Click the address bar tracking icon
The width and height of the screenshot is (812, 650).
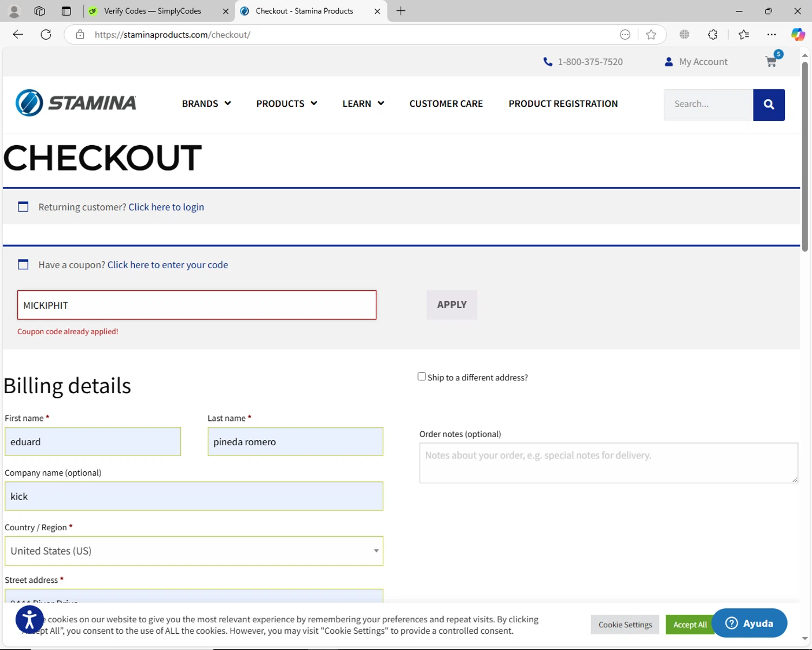click(625, 35)
